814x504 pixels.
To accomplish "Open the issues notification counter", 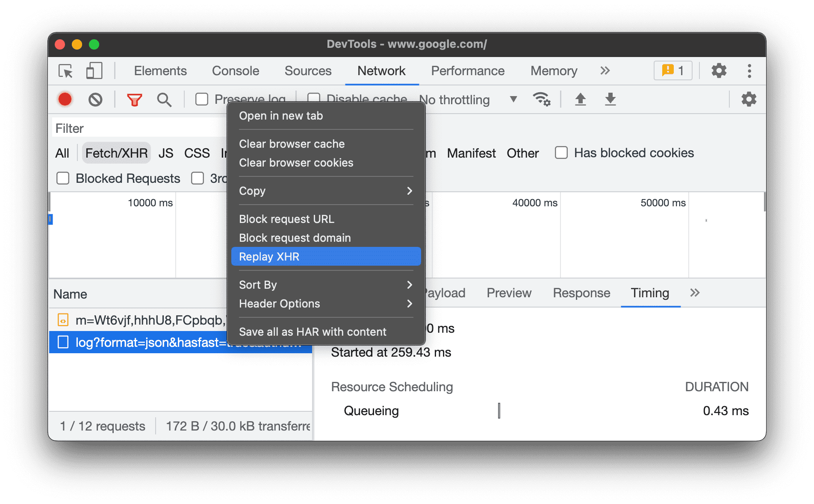I will click(x=672, y=70).
